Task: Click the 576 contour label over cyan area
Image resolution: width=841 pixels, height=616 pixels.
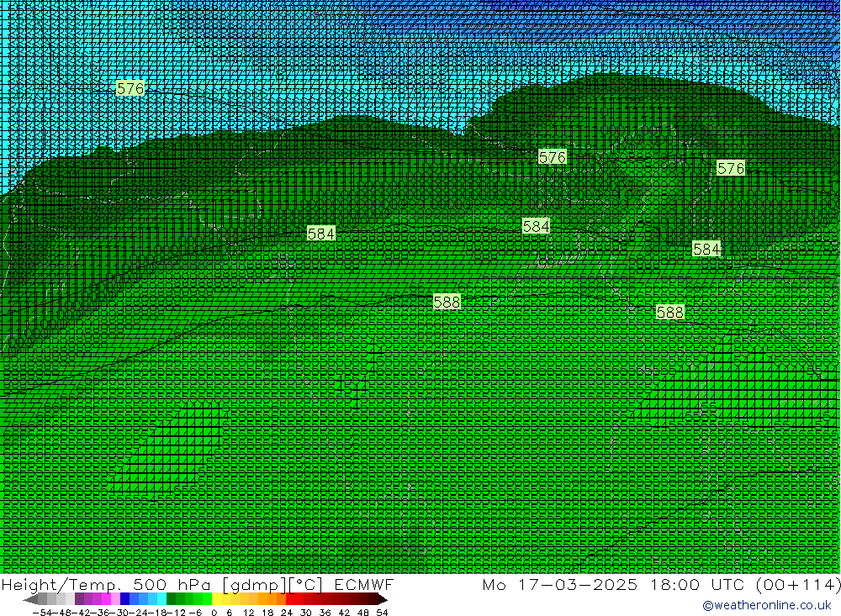Action: [130, 88]
